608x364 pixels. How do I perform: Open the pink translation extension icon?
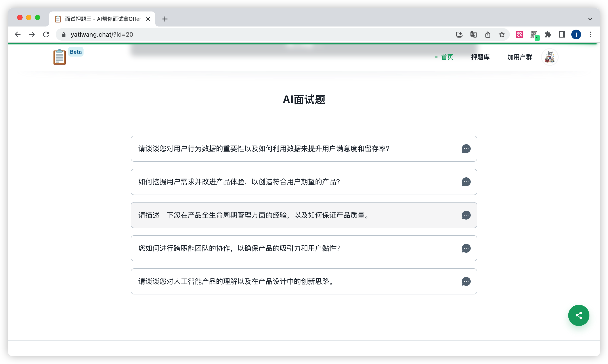(x=519, y=35)
